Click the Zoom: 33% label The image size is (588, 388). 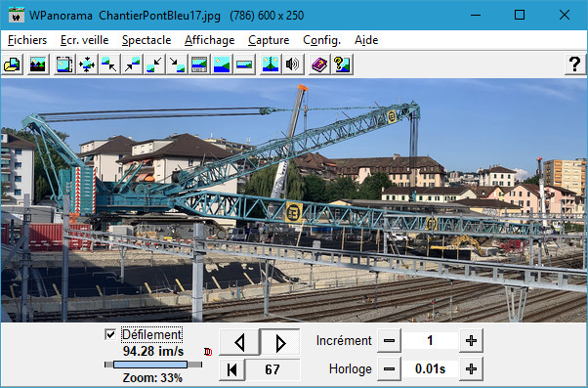pyautogui.click(x=152, y=378)
